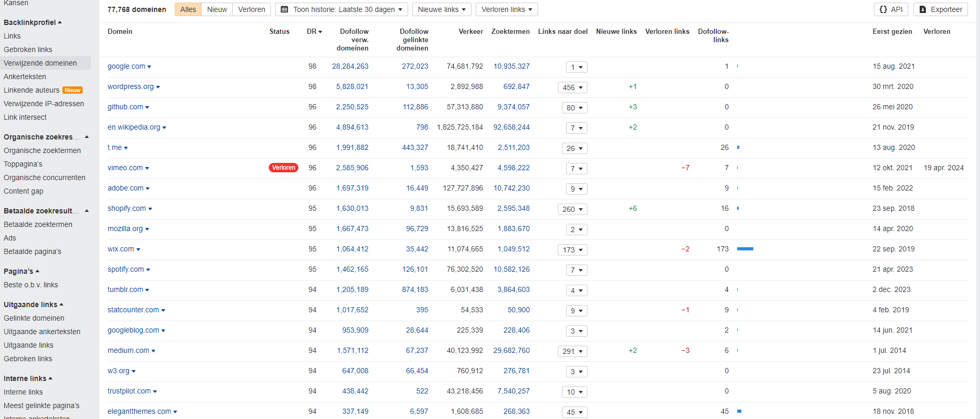Open the google.com domain link

coord(126,66)
